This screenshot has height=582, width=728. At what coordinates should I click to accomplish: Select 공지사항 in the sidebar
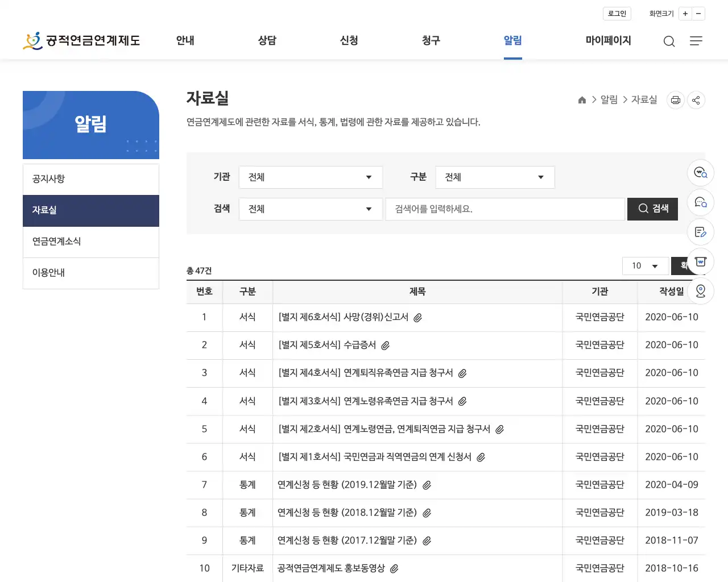pyautogui.click(x=48, y=178)
